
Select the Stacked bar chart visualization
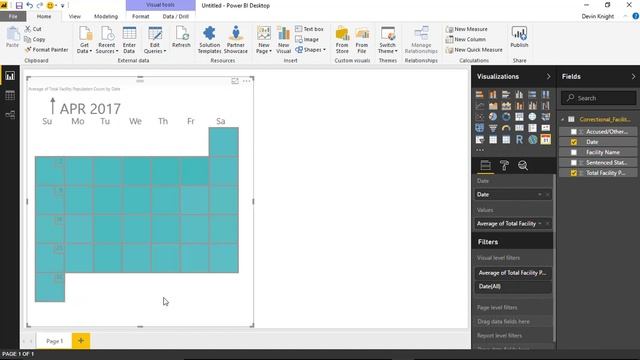(480, 94)
